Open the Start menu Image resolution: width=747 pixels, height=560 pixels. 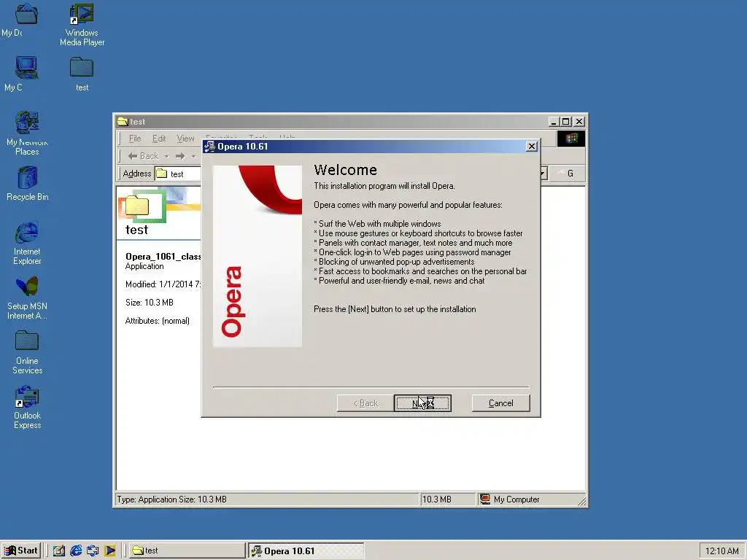21,551
